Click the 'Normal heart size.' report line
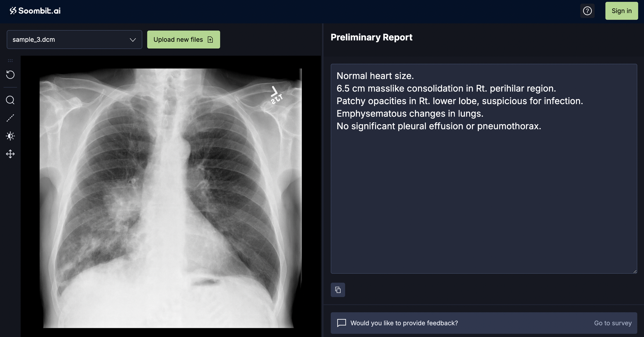 click(375, 76)
